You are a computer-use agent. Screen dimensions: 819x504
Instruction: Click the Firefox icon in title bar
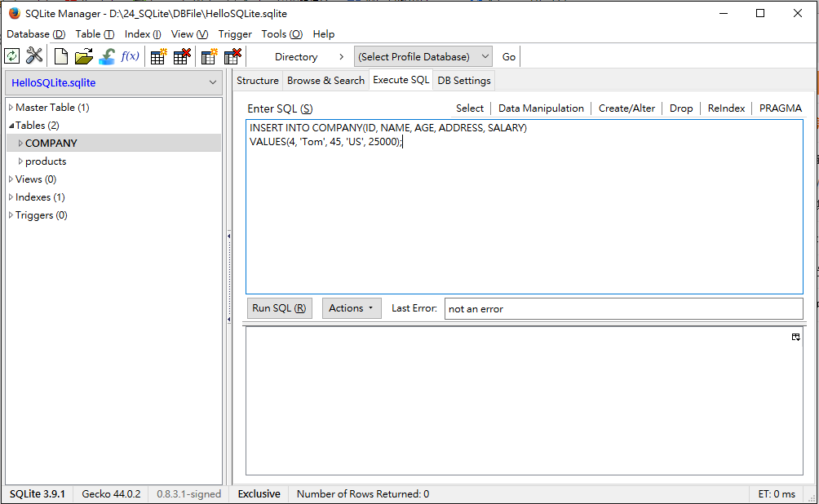(x=14, y=13)
